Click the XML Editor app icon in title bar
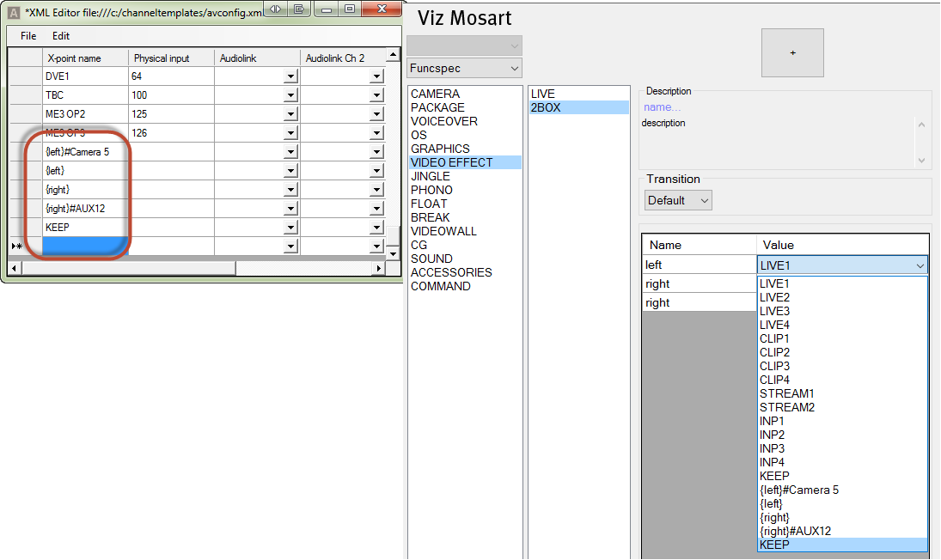Screen dimensions: 941x560 click(13, 12)
